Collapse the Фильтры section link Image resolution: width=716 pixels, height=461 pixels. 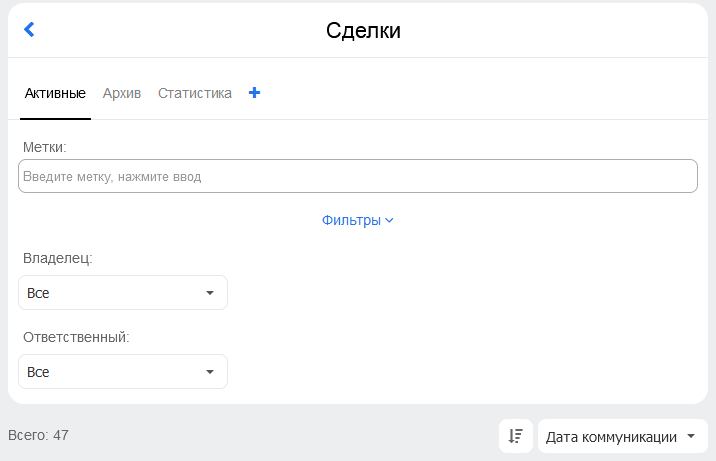358,220
